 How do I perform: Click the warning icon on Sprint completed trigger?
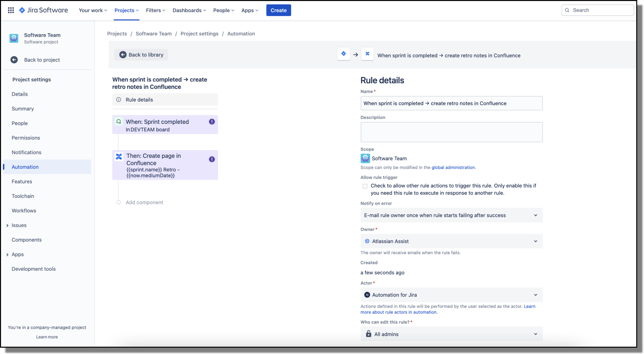coord(212,122)
